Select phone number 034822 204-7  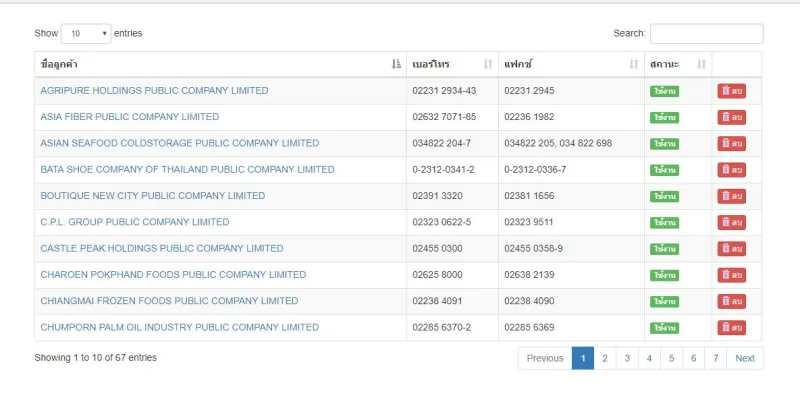tap(442, 143)
